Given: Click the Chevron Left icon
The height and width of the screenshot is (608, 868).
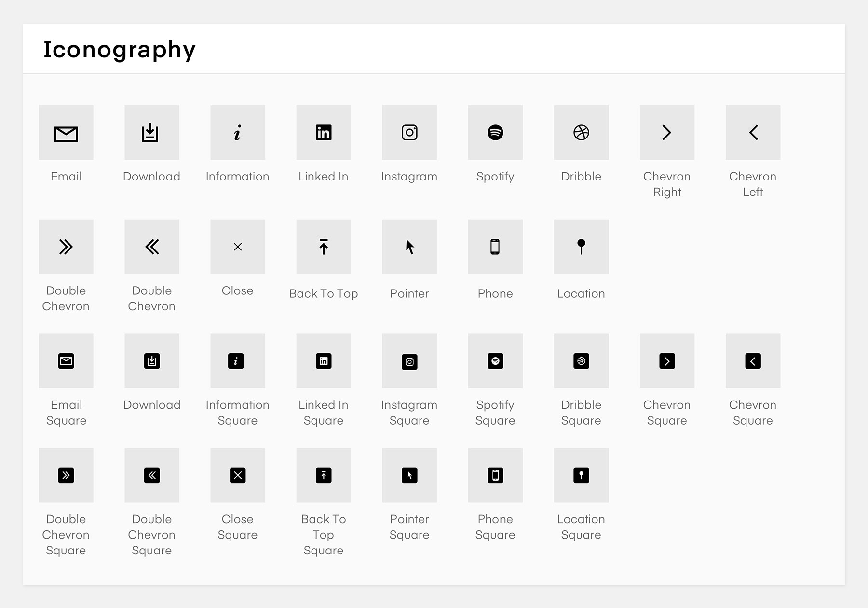Looking at the screenshot, I should (x=752, y=133).
